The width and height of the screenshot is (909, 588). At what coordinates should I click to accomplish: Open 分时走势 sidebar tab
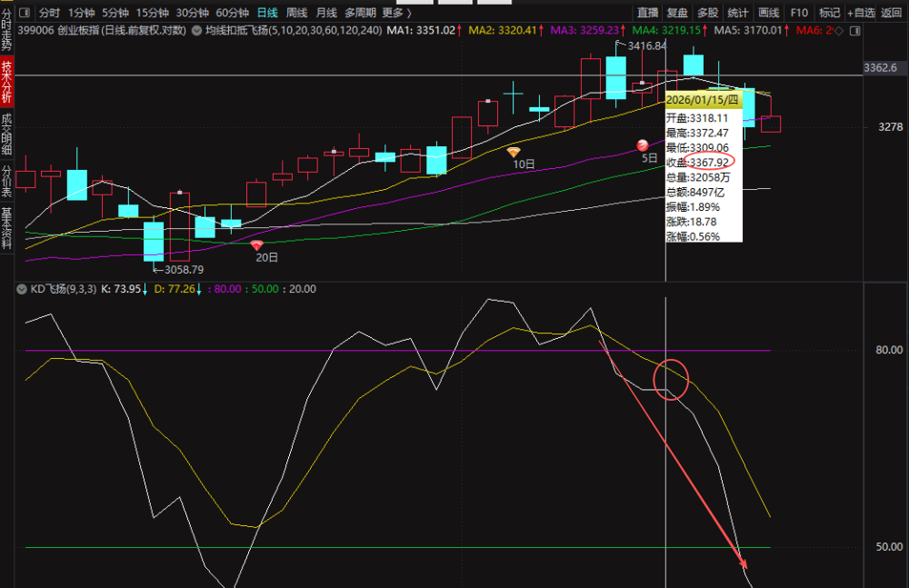[6, 30]
